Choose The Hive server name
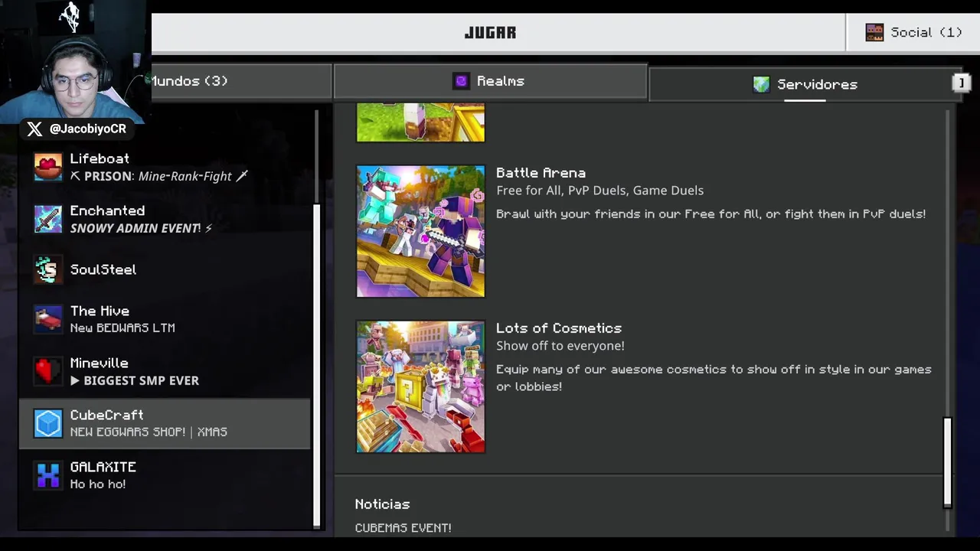The image size is (980, 551). point(100,311)
